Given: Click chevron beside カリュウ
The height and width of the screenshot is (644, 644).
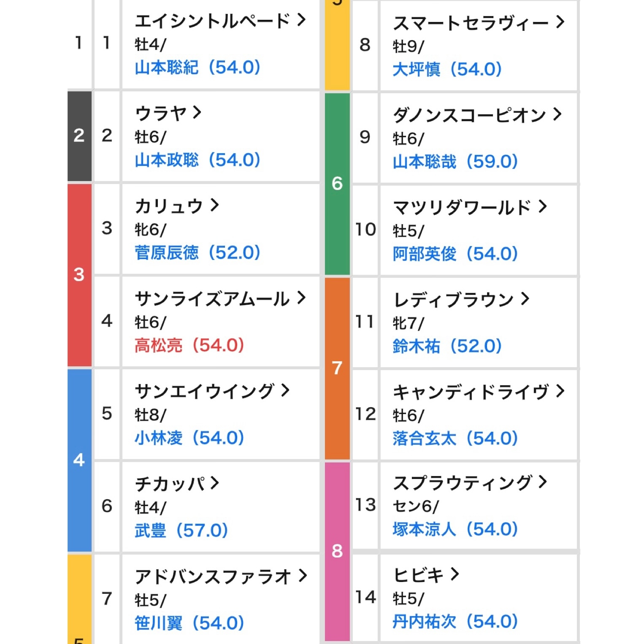Looking at the screenshot, I should point(214,205).
